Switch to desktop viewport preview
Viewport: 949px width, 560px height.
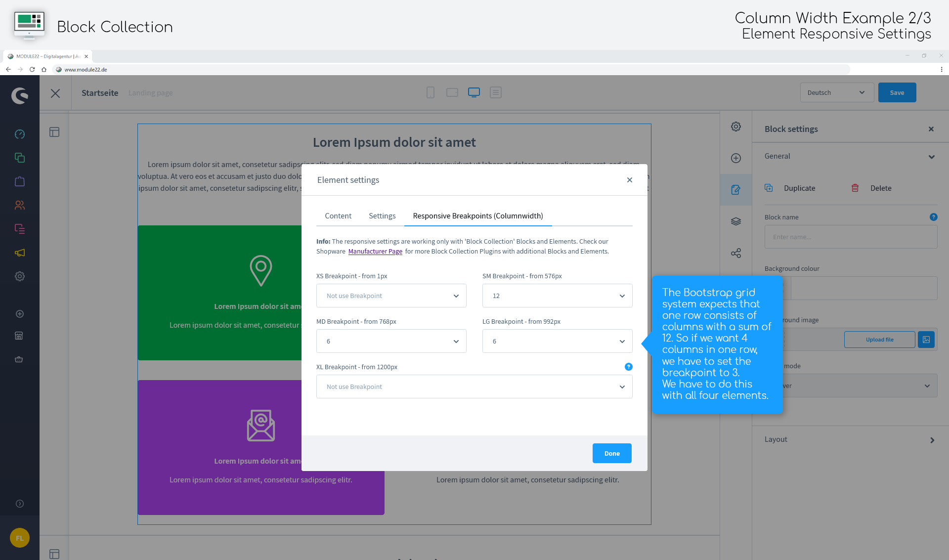(x=474, y=92)
